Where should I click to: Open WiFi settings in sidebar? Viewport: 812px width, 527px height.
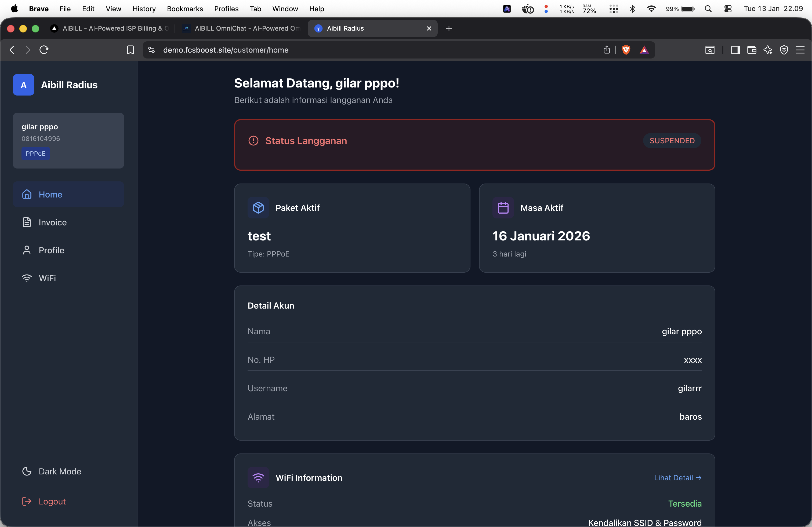pyautogui.click(x=47, y=278)
